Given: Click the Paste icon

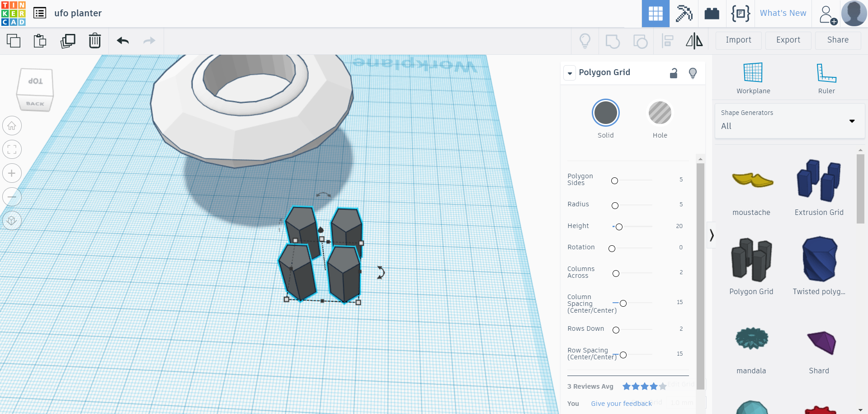Looking at the screenshot, I should [x=40, y=41].
